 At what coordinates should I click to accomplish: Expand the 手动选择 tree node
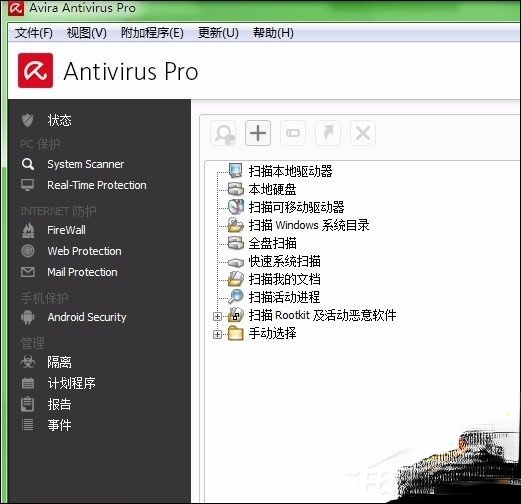click(217, 334)
